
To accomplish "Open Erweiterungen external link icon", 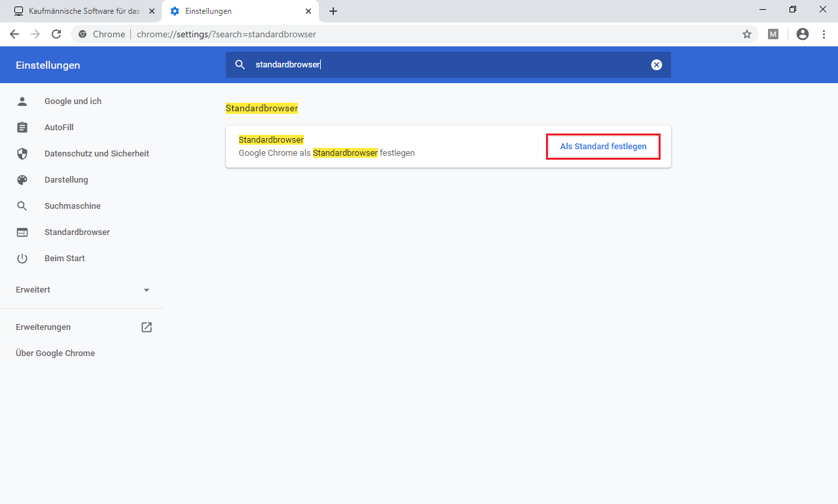I will point(147,327).
